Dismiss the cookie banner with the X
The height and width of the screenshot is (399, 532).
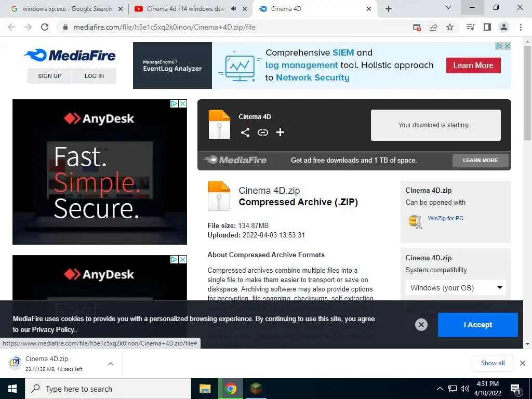click(x=421, y=325)
